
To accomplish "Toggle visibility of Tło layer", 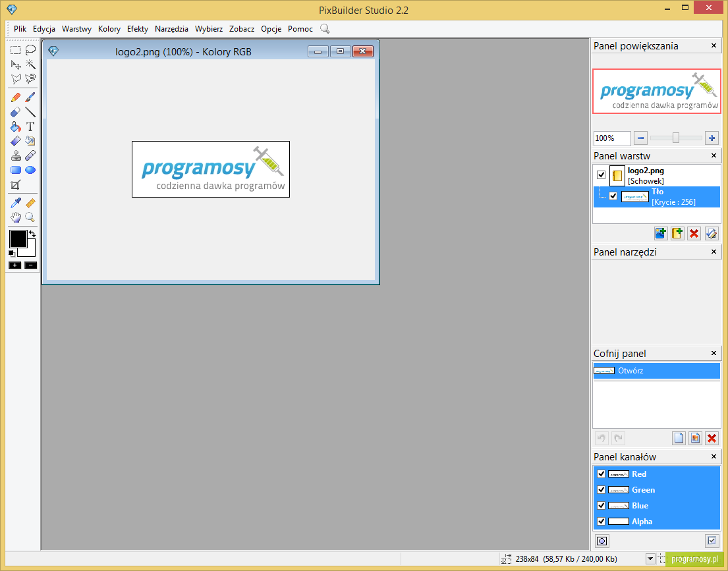I will point(613,196).
